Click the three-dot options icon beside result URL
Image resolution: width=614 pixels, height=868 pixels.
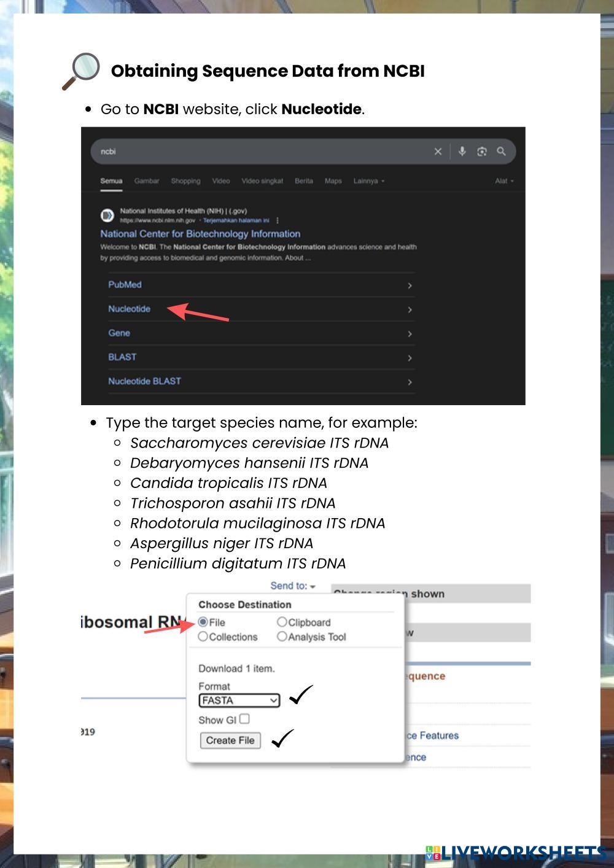tap(278, 220)
